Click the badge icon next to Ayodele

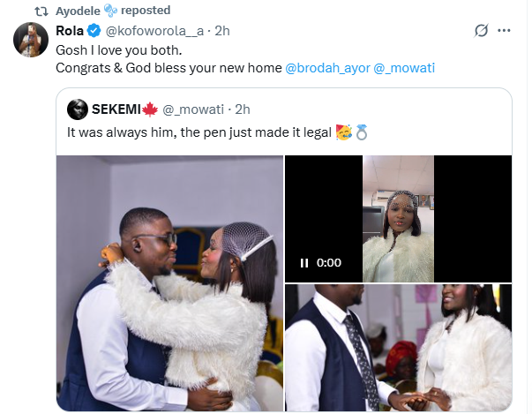(110, 10)
